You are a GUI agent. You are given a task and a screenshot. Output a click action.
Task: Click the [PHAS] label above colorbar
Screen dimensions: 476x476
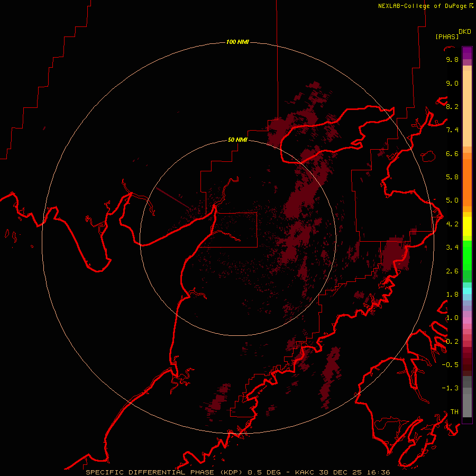[447, 36]
